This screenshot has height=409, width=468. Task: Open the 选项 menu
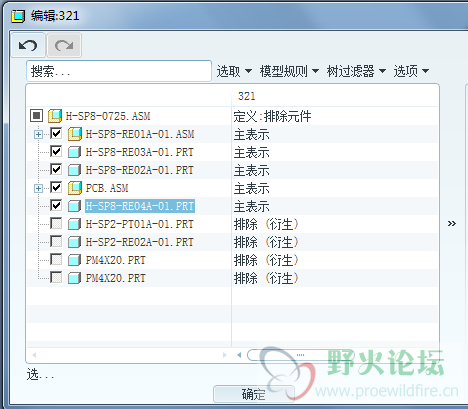click(411, 71)
